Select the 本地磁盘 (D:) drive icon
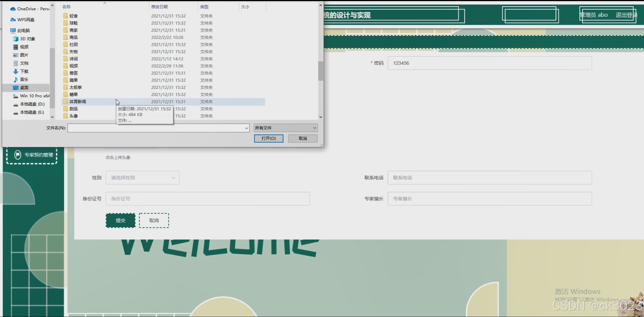 (16, 104)
